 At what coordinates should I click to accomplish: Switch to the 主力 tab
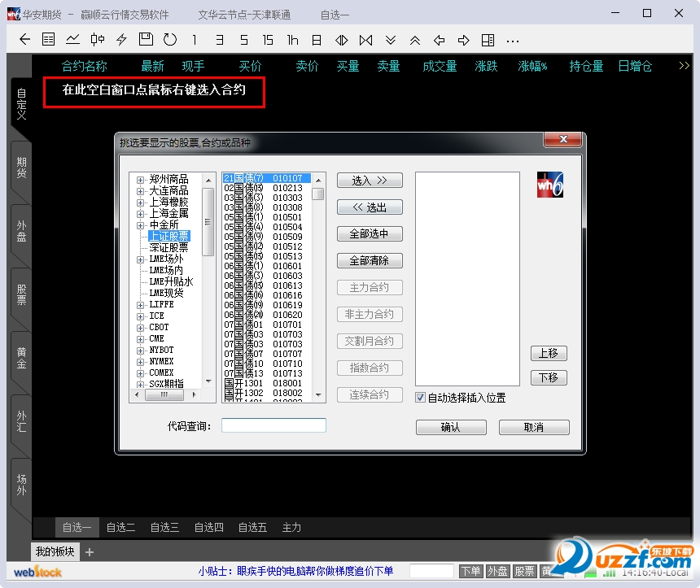pos(291,527)
